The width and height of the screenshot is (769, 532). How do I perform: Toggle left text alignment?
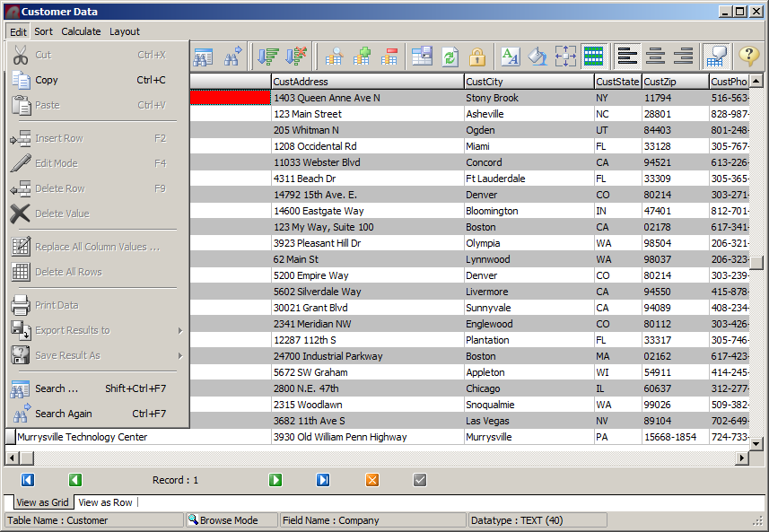pyautogui.click(x=627, y=57)
